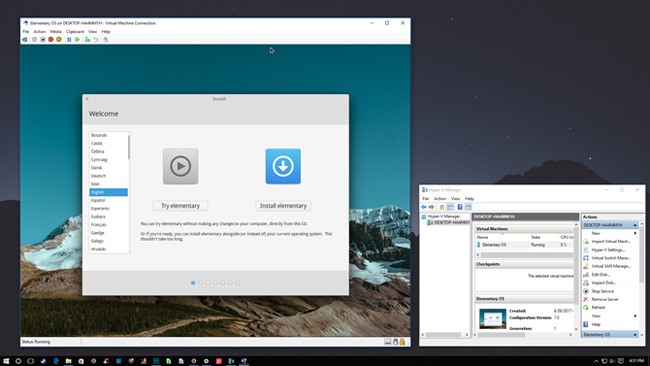Viewport: 650px width, 366px height.
Task: Click the green Reset/Start play icon in VM toolbar
Action: [x=77, y=39]
